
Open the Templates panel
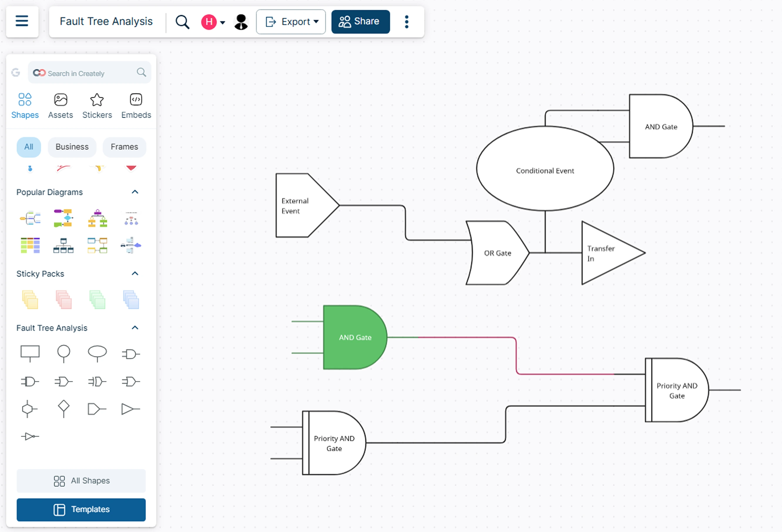point(81,509)
